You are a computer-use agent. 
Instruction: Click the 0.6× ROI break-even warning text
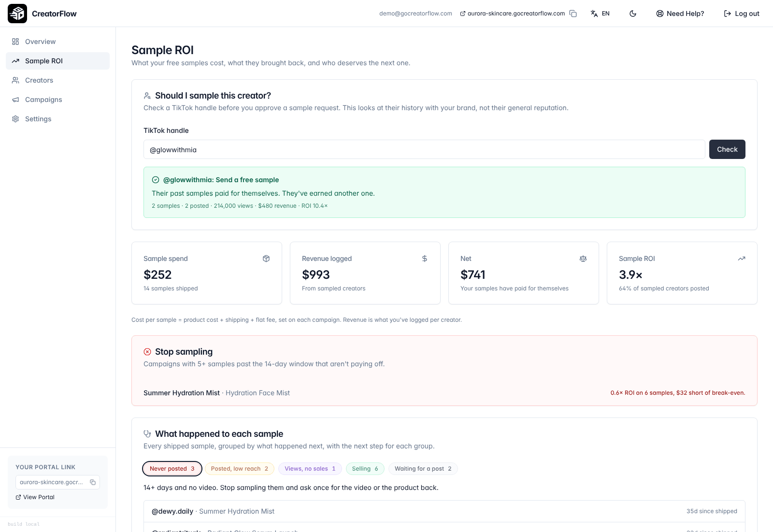tap(678, 393)
